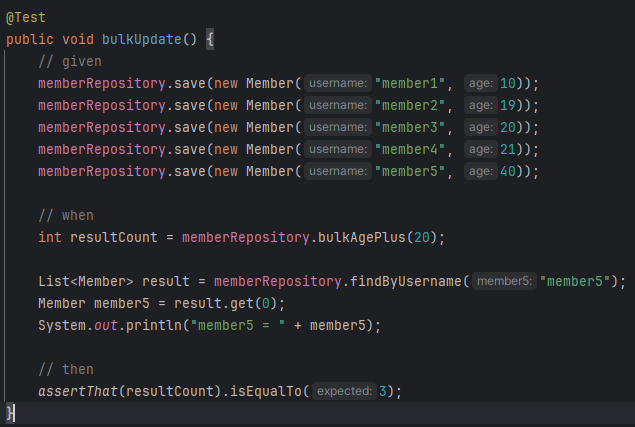This screenshot has height=427, width=635.
Task: Click the age value 40
Action: click(508, 171)
